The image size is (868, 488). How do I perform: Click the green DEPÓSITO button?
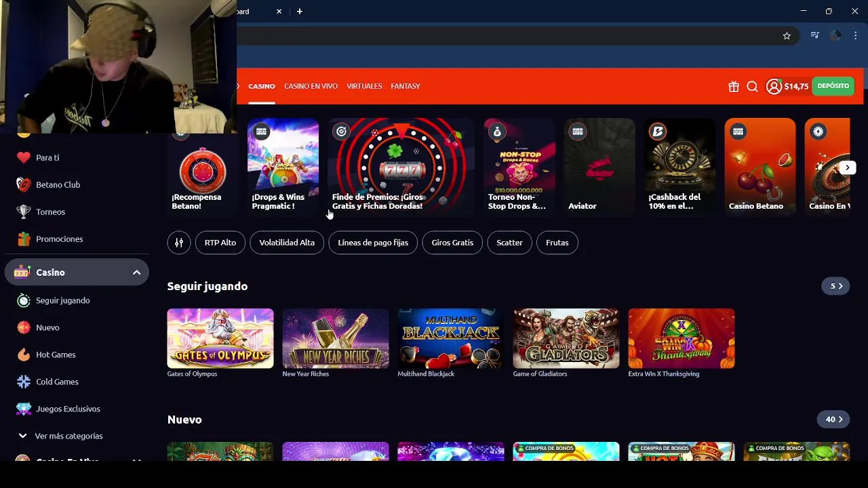point(833,86)
